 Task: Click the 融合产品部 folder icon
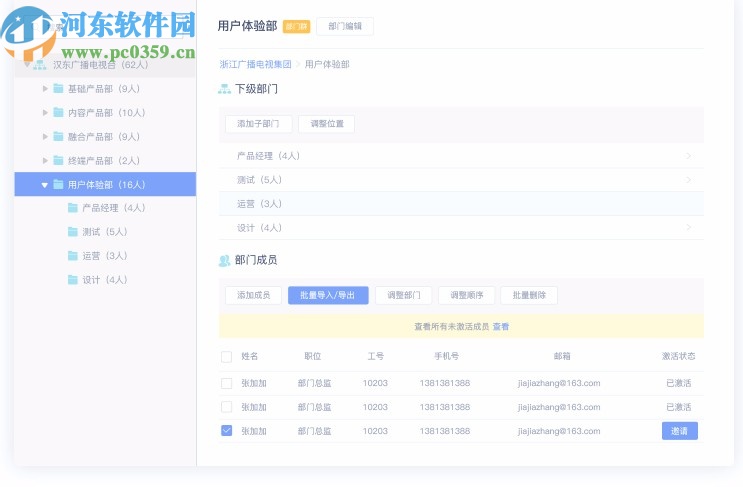point(58,136)
